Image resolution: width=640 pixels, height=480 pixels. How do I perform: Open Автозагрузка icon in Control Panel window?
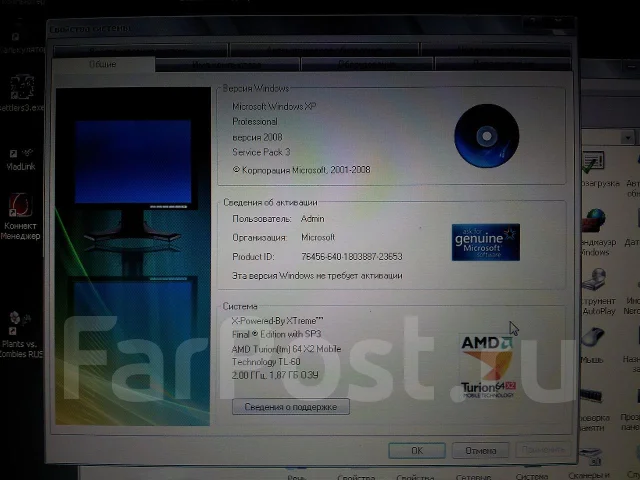click(x=599, y=169)
